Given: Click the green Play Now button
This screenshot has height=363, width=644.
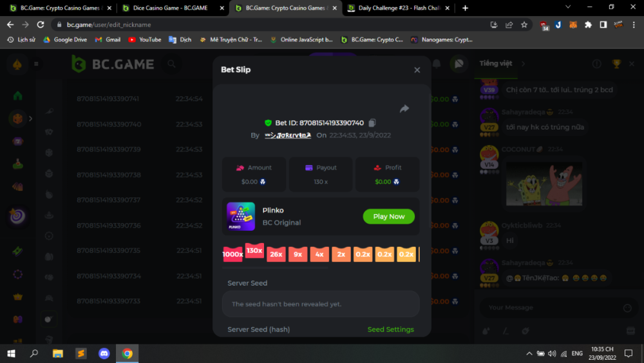Looking at the screenshot, I should coord(388,217).
